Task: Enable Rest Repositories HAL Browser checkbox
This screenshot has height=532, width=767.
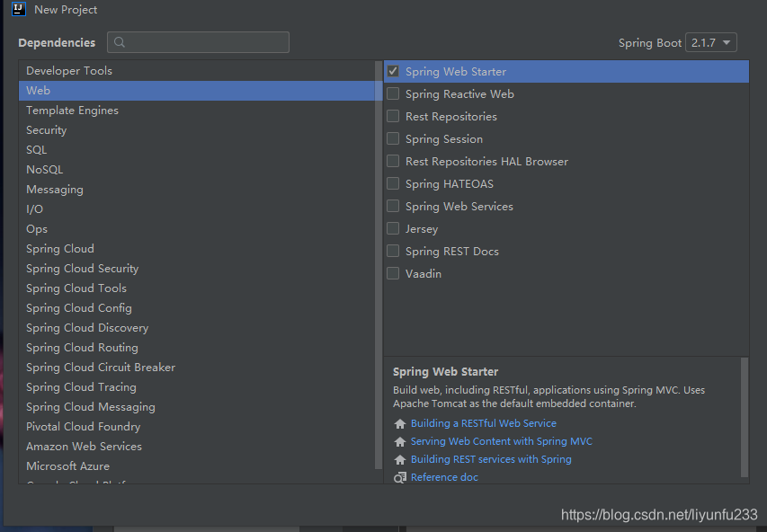Action: pos(393,162)
